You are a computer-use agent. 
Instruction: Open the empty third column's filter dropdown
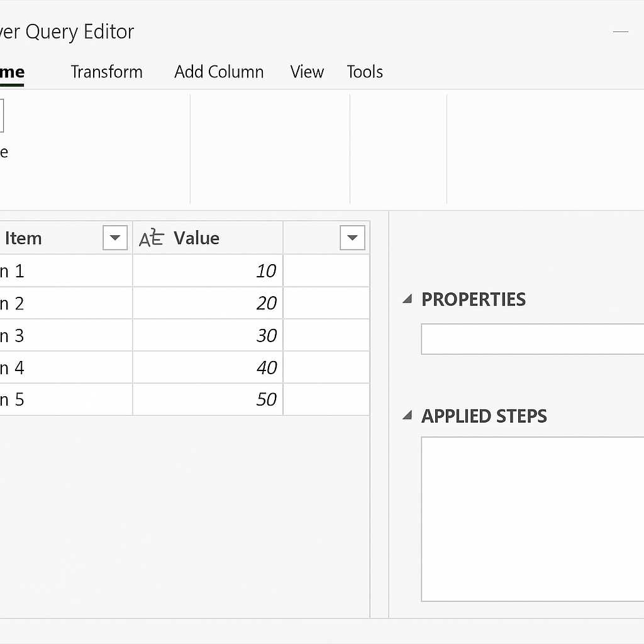pos(352,238)
